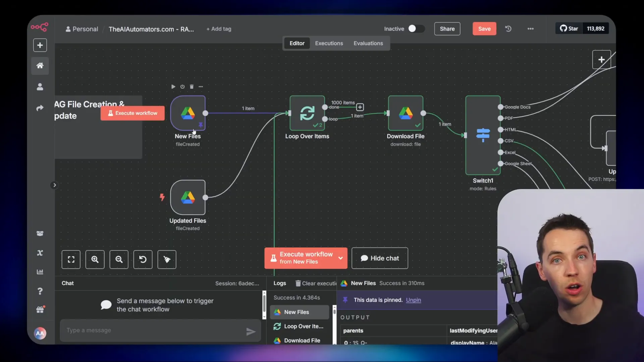Click the Personal project breadcrumb

point(82,29)
